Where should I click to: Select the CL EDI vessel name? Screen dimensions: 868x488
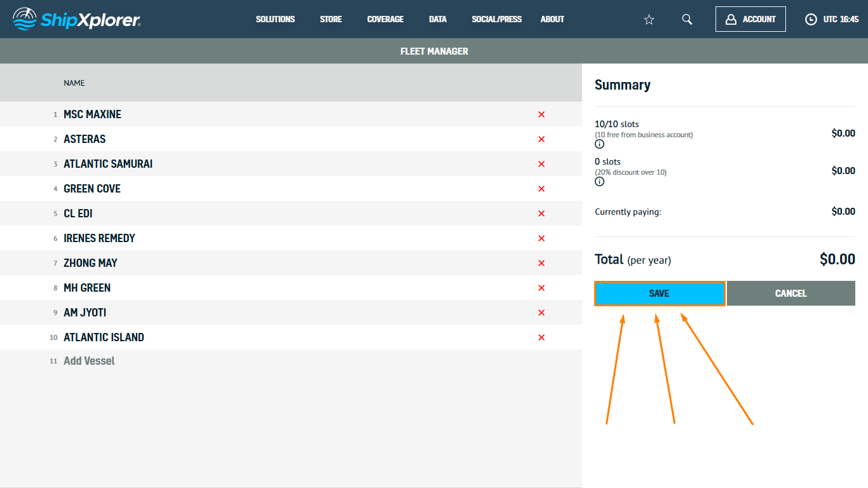(x=78, y=213)
